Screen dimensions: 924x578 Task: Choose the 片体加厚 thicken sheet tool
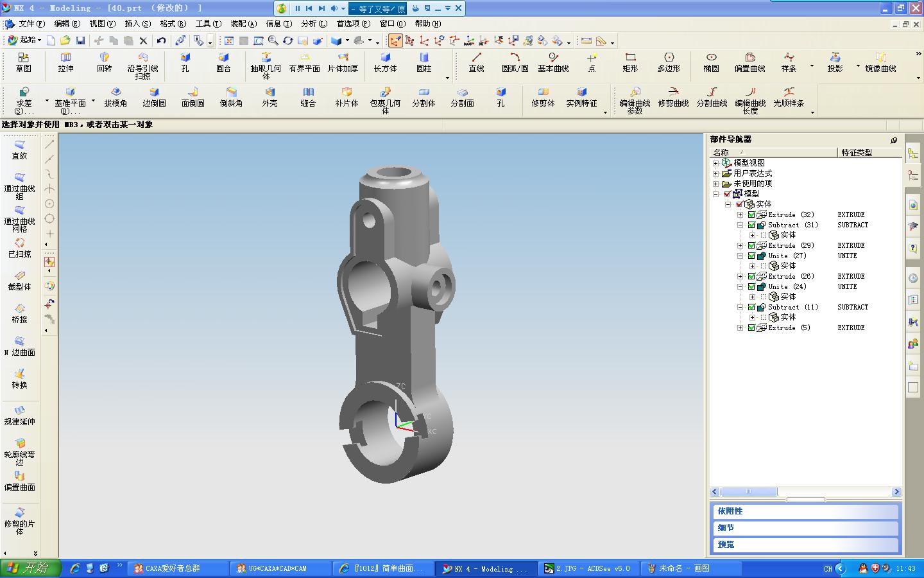click(343, 63)
